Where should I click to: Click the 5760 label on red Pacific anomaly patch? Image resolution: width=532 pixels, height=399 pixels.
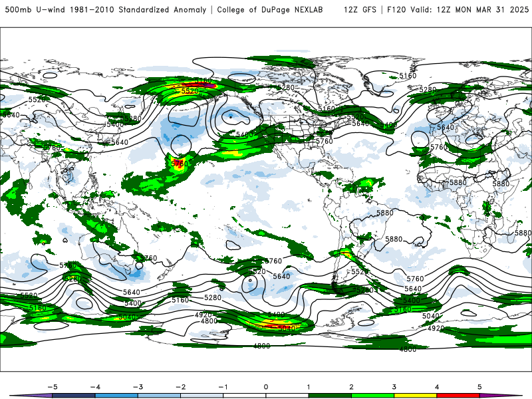[180, 164]
